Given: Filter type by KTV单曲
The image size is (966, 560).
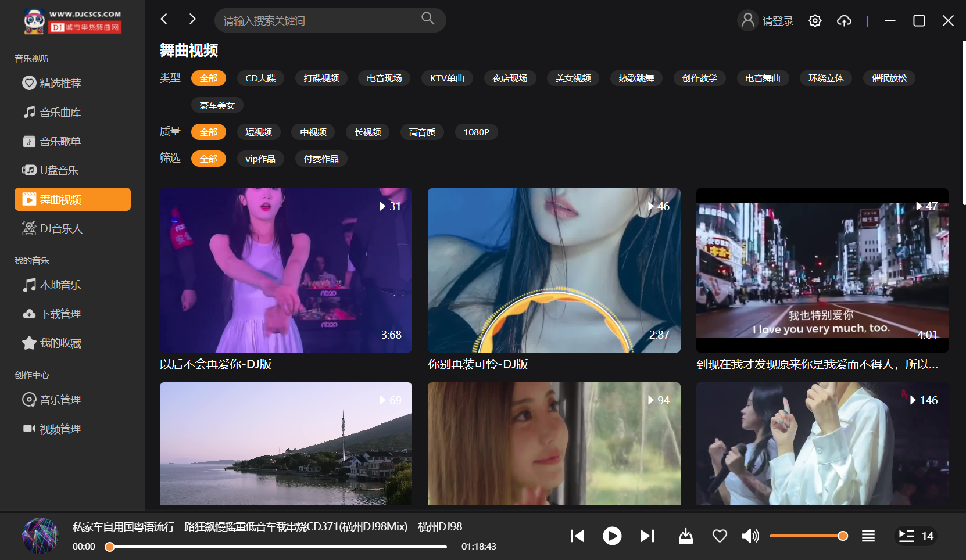Looking at the screenshot, I should 447,78.
